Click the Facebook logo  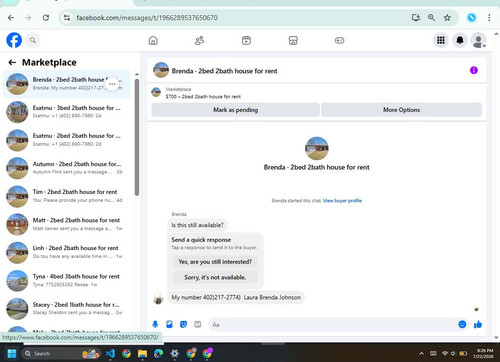coord(14,40)
